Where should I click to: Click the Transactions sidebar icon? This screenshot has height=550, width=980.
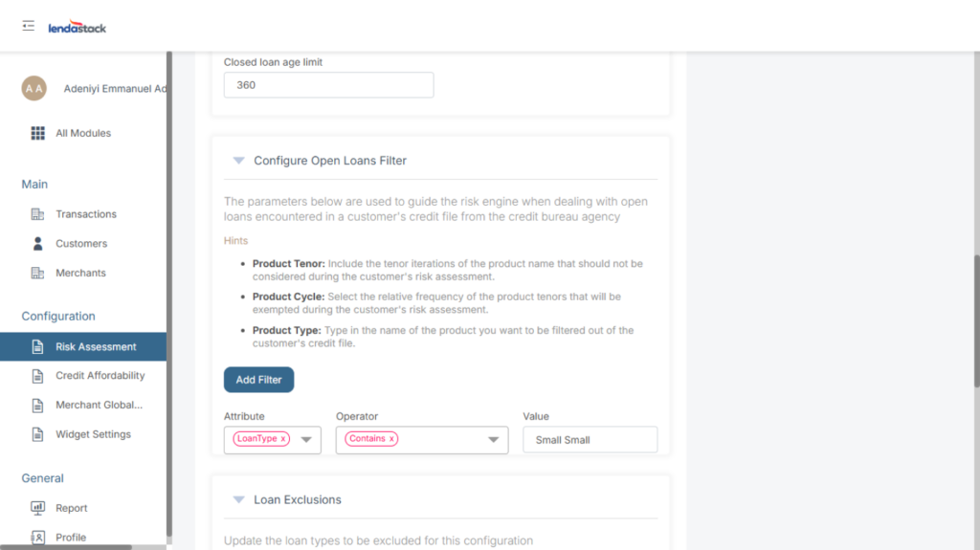coord(38,214)
